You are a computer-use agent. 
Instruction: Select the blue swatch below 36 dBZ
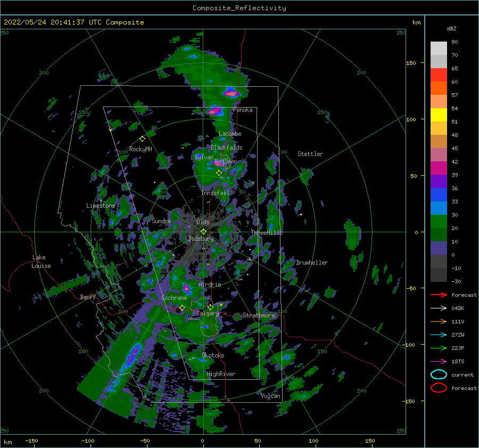click(x=439, y=195)
